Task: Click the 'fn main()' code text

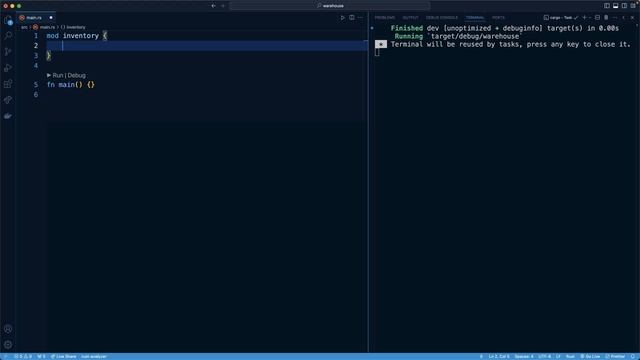Action: [x=64, y=85]
